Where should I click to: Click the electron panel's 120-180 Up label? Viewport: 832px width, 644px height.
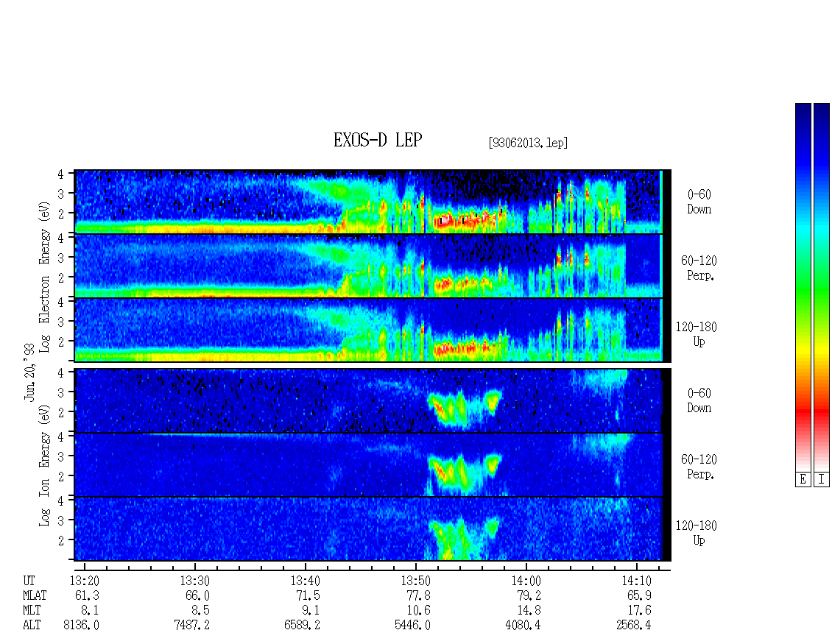coord(697,335)
